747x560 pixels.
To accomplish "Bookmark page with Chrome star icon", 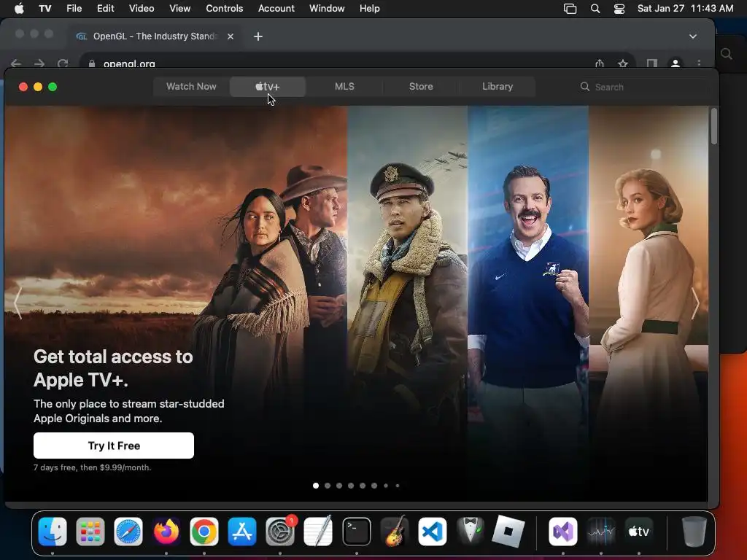I will 623,63.
